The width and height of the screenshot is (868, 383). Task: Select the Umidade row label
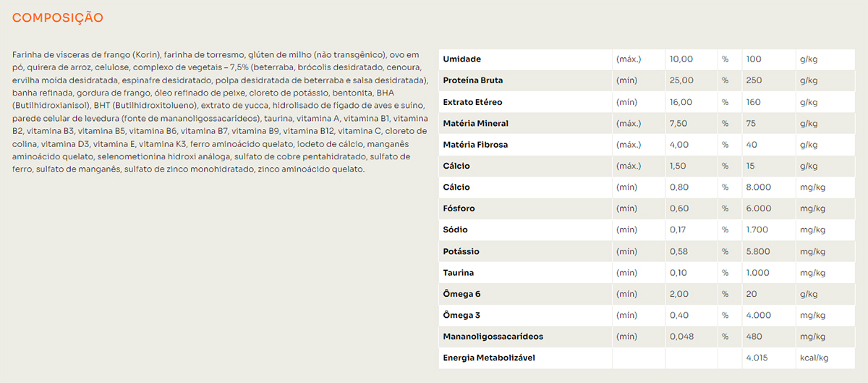coord(461,59)
